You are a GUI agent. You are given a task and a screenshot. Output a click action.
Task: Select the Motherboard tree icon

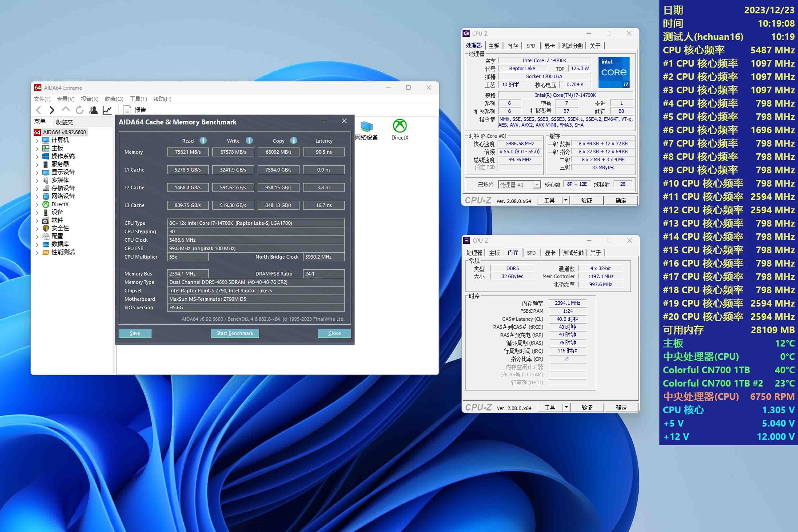tap(46, 148)
